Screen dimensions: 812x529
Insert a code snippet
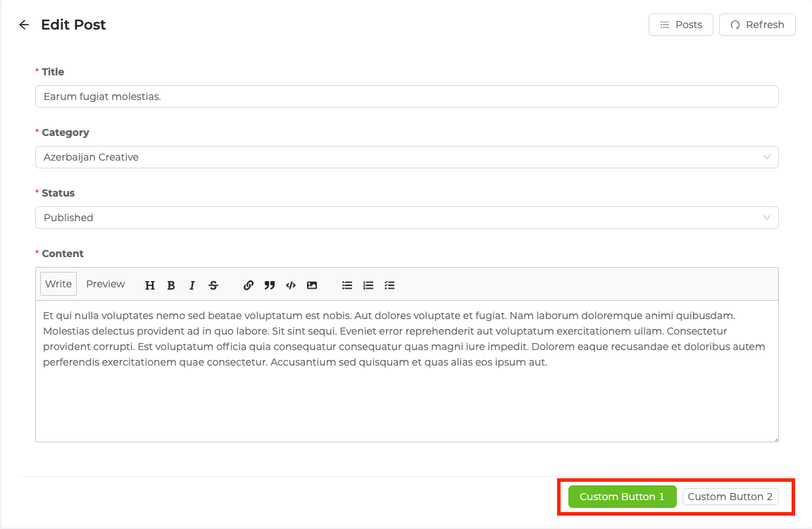(290, 285)
